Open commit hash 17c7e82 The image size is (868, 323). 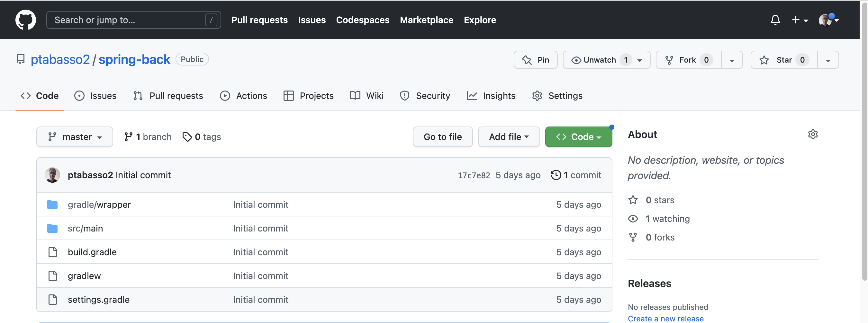(x=474, y=175)
